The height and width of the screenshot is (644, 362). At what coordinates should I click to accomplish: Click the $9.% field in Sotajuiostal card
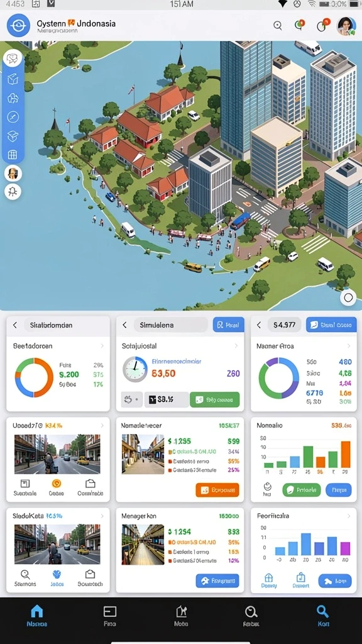(x=166, y=399)
